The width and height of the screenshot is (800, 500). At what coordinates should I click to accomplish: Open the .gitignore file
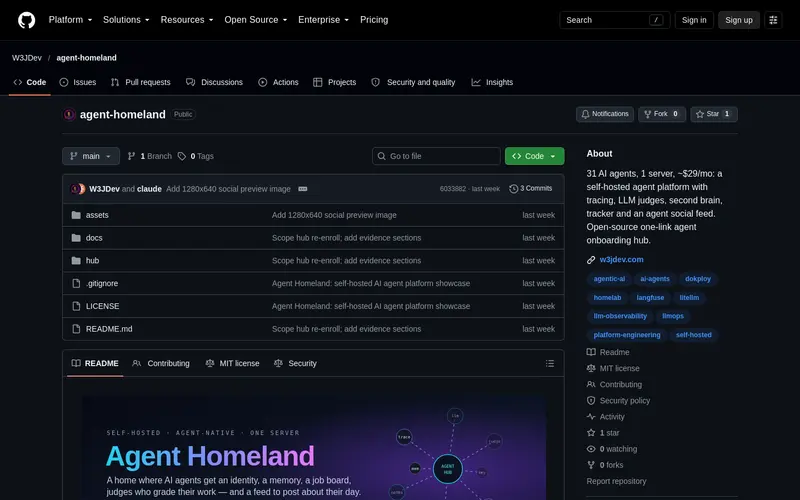(x=102, y=283)
